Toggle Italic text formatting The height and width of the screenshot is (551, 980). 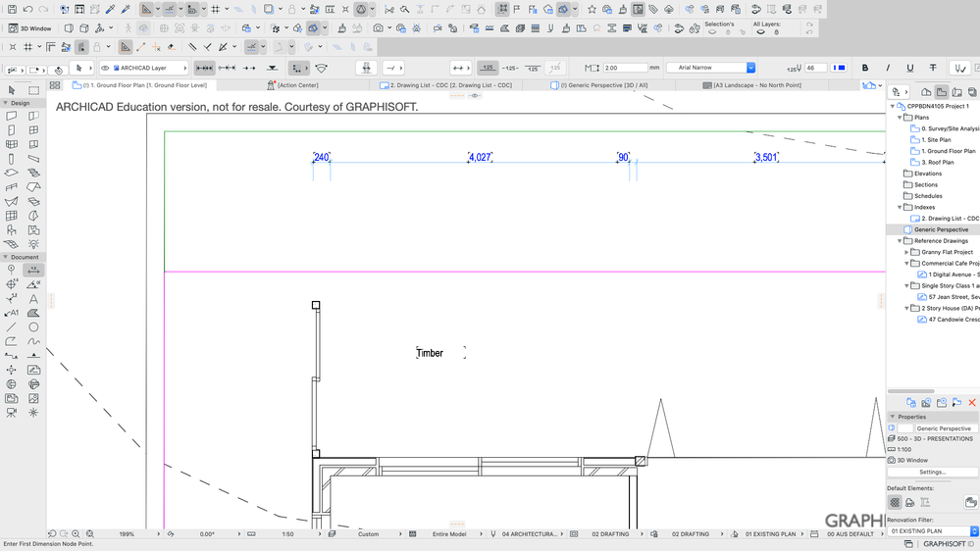pos(887,68)
